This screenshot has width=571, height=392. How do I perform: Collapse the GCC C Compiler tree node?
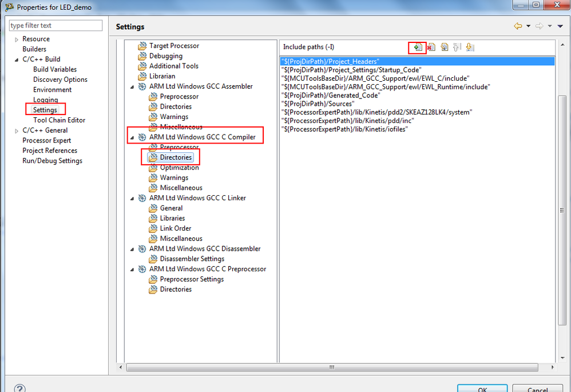pyautogui.click(x=132, y=137)
